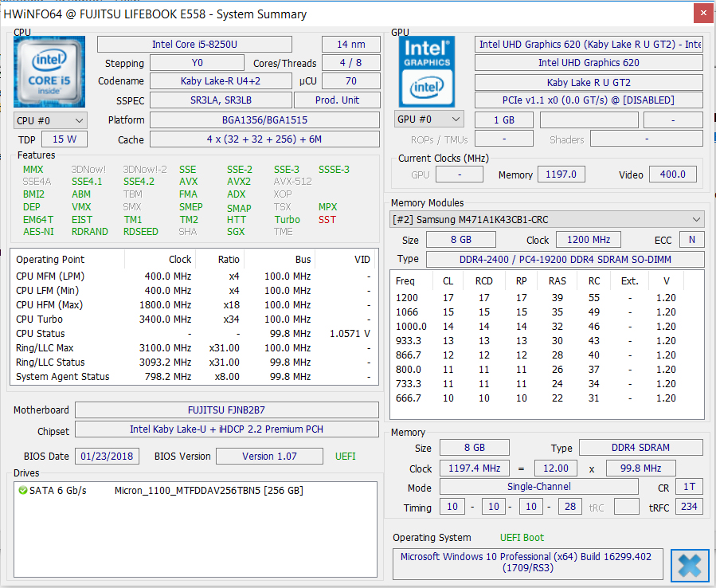Click the green UEFI Boot label
716x588 pixels.
[522, 538]
